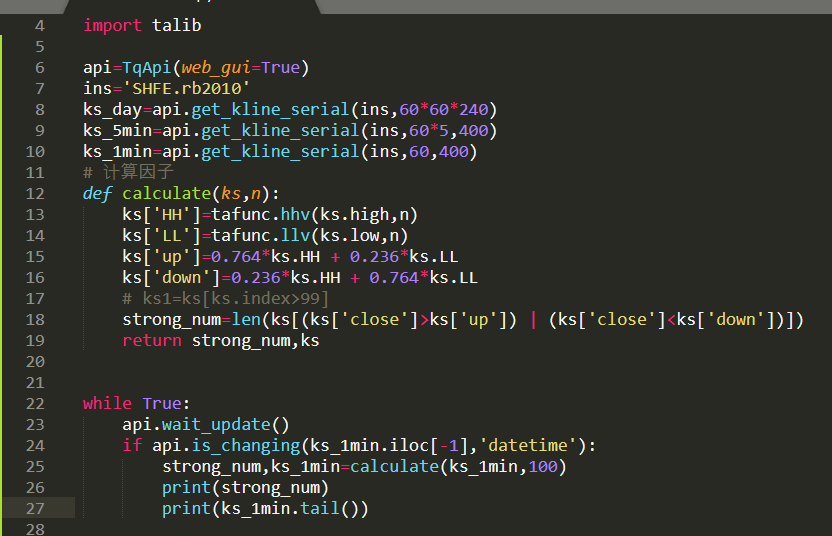
Task: Click 'ks_day' variable name
Action: coord(112,110)
